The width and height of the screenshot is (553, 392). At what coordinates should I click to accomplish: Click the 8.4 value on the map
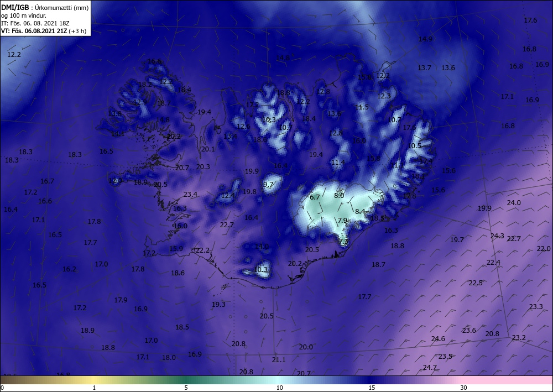pos(360,212)
